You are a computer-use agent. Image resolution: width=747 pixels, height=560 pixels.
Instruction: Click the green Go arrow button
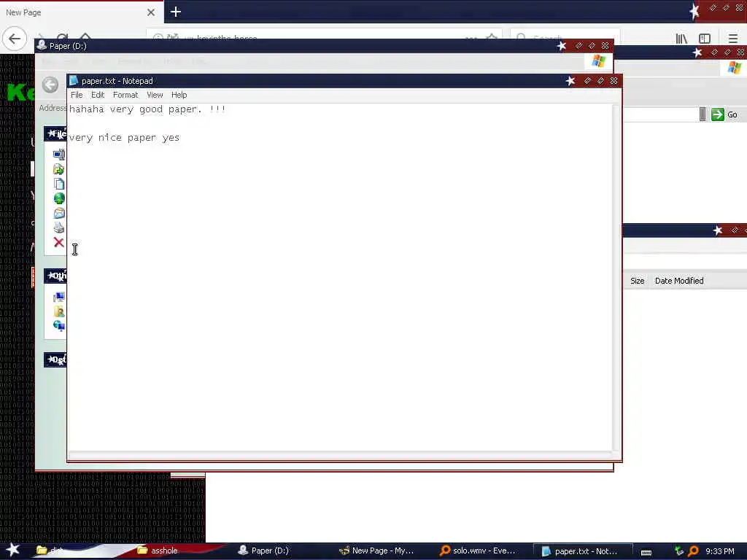tap(718, 114)
